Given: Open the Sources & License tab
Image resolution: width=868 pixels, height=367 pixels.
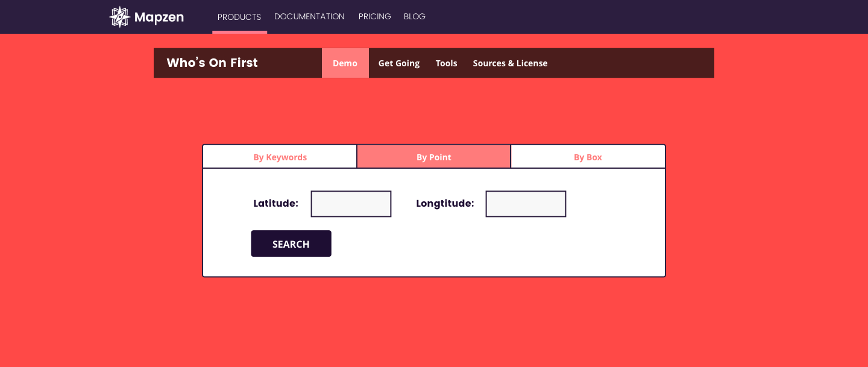Looking at the screenshot, I should (x=510, y=63).
